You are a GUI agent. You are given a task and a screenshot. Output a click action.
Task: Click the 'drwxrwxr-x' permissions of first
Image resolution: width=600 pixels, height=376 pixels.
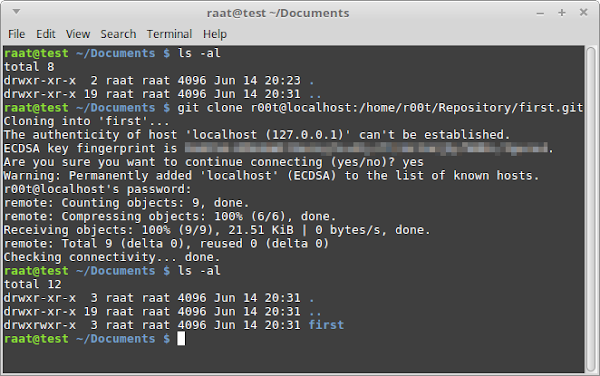coord(40,325)
